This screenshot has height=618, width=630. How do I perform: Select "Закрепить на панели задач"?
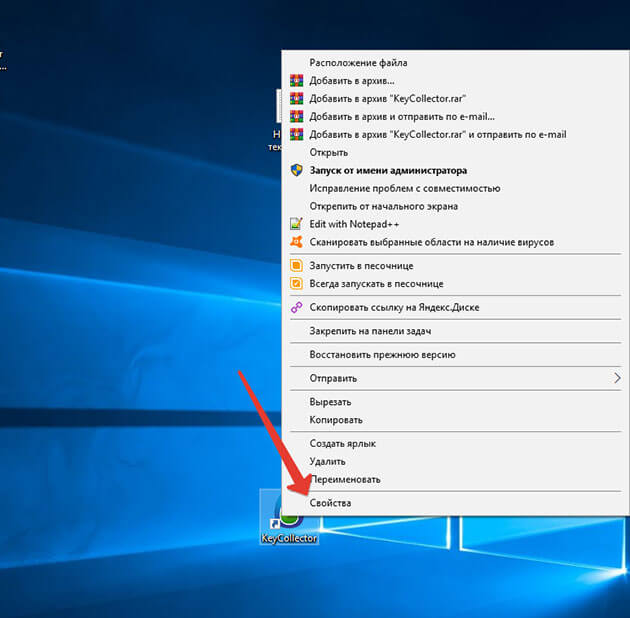pyautogui.click(x=376, y=330)
